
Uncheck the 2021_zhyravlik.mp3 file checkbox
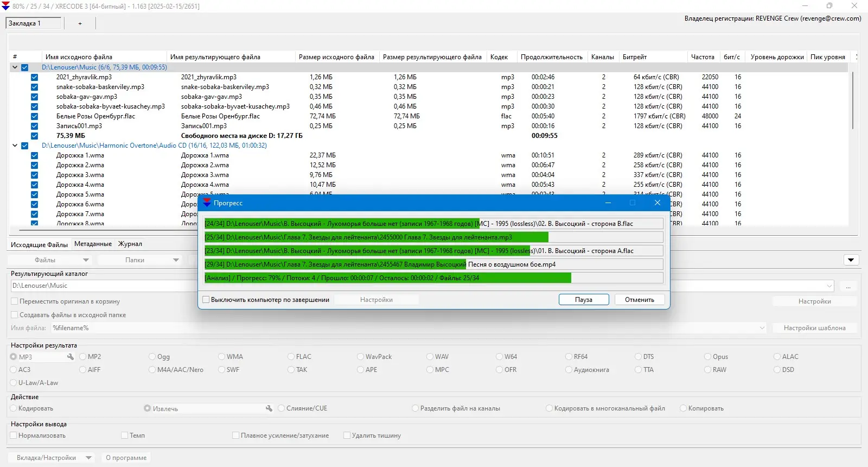[x=34, y=77]
